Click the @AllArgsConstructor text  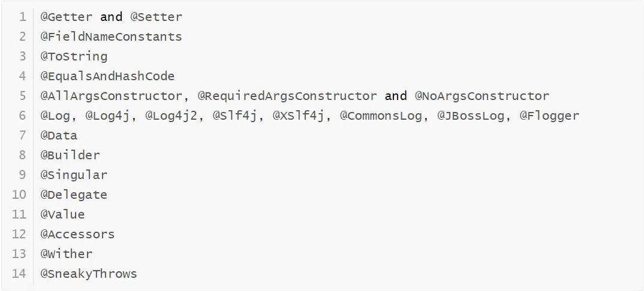coord(111,96)
